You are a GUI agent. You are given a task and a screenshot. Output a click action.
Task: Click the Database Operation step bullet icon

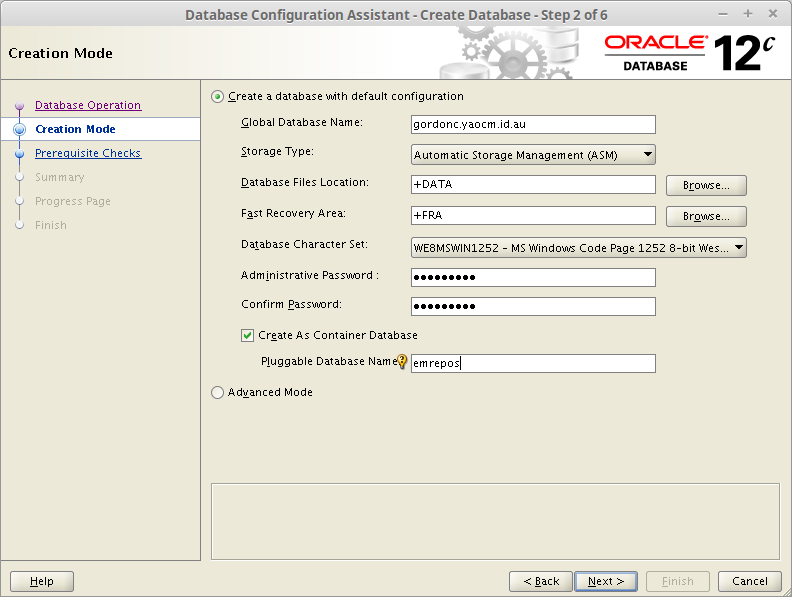pos(19,106)
